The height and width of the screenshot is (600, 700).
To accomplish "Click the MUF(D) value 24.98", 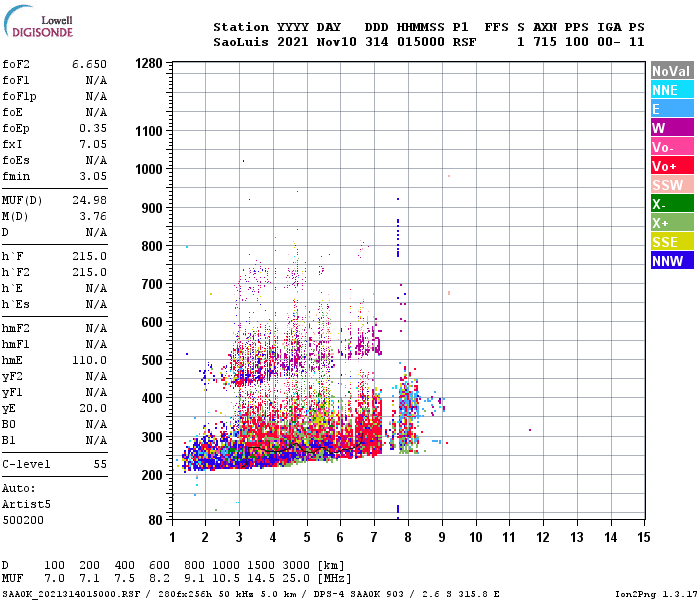I will (89, 200).
